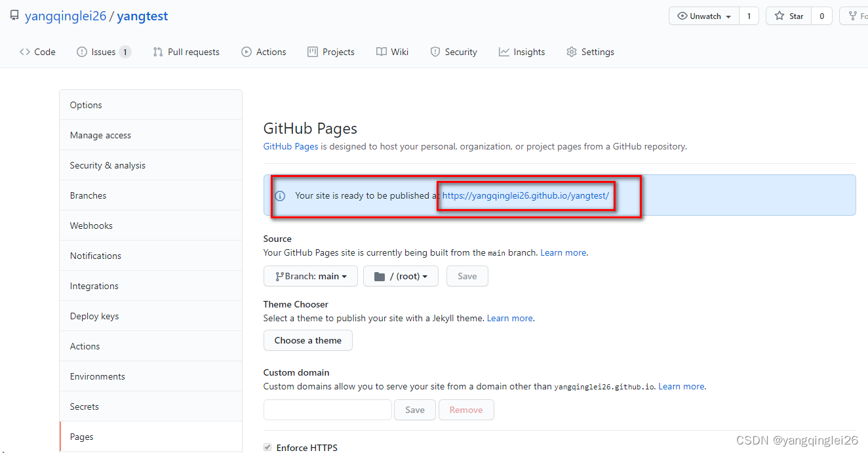Open the Pull requests tab
The height and width of the screenshot is (453, 868).
(x=186, y=52)
